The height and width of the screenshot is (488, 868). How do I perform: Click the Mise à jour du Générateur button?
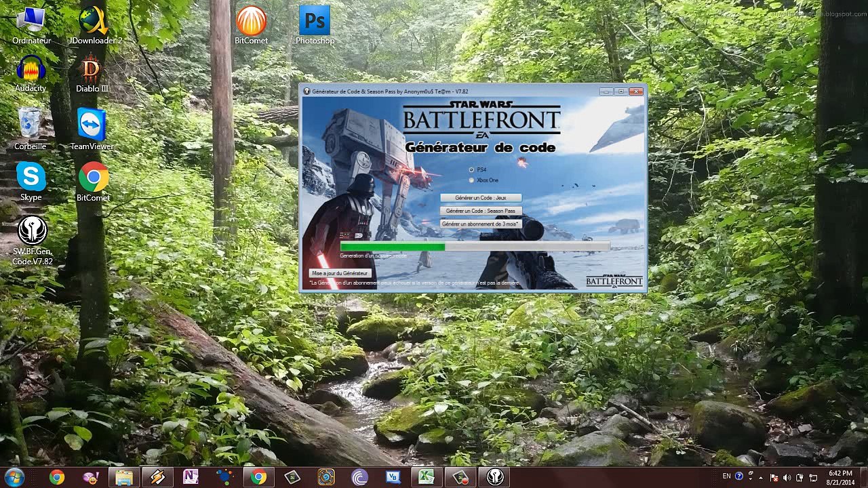[x=340, y=273]
